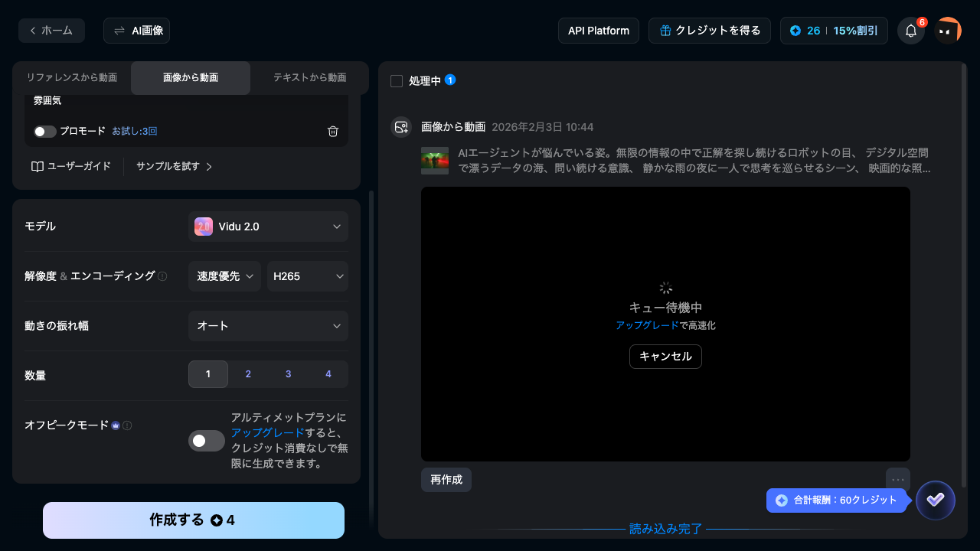Open the H265 encoding dropdown
The height and width of the screenshot is (551, 980).
coord(308,276)
